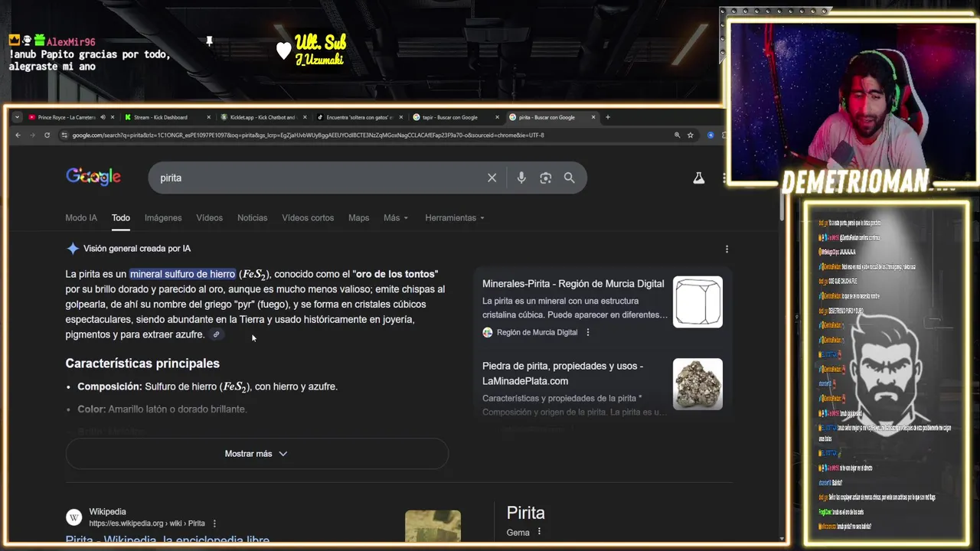The height and width of the screenshot is (551, 980).
Task: Click the 'Pirita' knowledge panel title
Action: [x=525, y=513]
